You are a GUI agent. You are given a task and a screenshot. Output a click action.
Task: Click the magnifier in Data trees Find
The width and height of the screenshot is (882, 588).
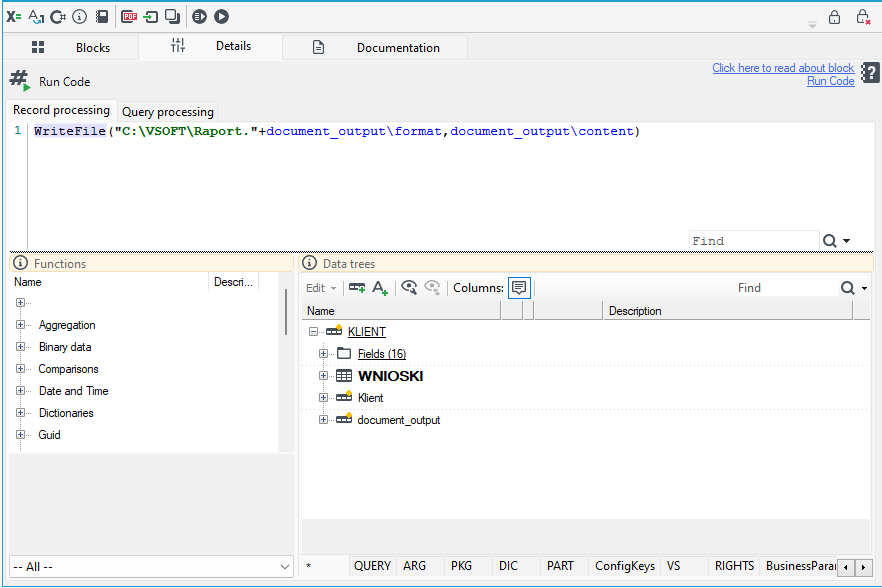pos(848,288)
